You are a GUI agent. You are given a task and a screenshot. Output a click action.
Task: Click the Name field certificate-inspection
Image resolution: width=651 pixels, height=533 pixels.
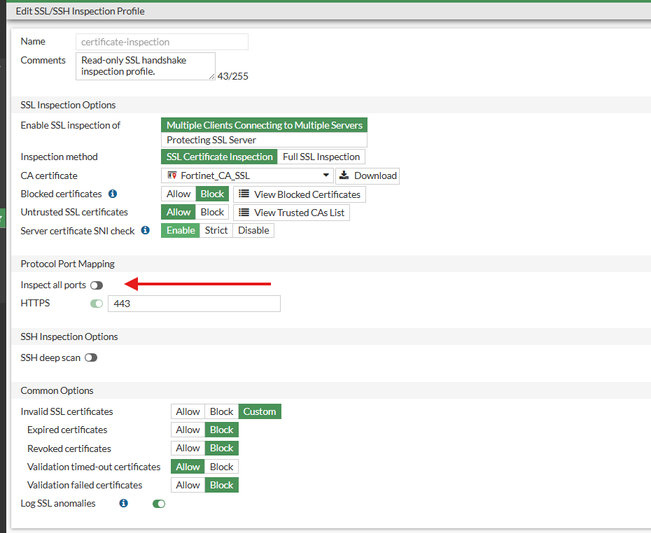[x=162, y=42]
